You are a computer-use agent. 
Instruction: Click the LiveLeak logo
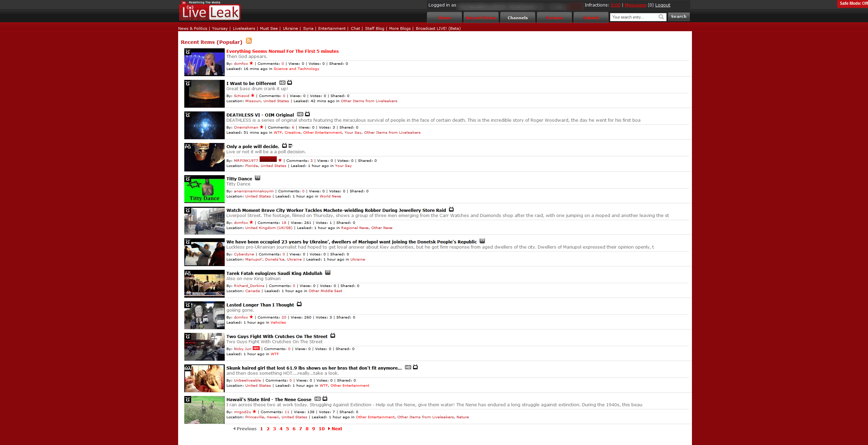pyautogui.click(x=210, y=12)
